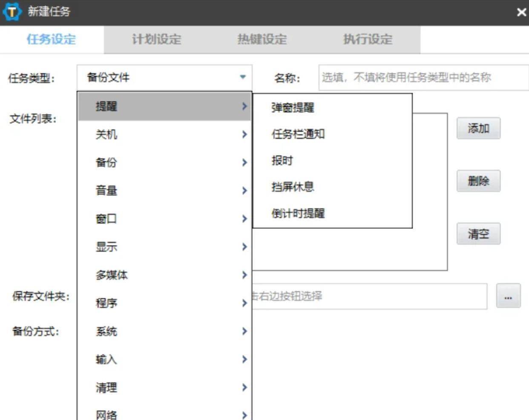Image resolution: width=529 pixels, height=420 pixels.
Task: Expand the 关机 submenu arrow
Action: click(244, 134)
